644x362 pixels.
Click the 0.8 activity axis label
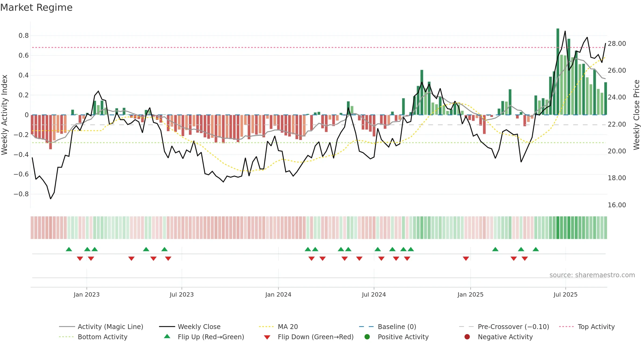click(24, 36)
